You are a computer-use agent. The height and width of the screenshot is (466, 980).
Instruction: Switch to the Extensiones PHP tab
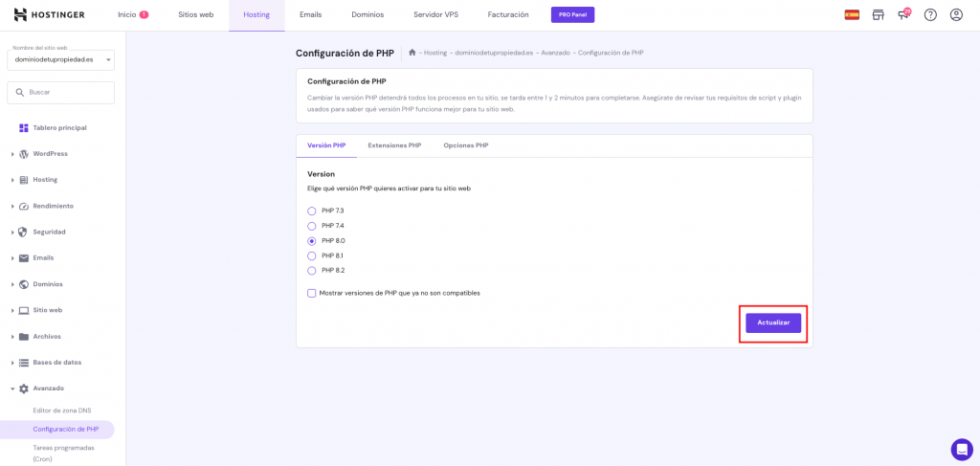pos(394,145)
